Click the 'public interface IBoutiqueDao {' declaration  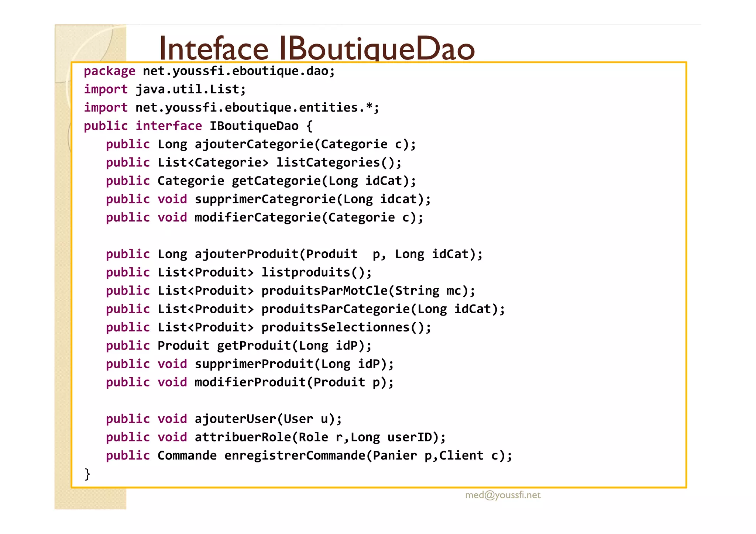(198, 126)
